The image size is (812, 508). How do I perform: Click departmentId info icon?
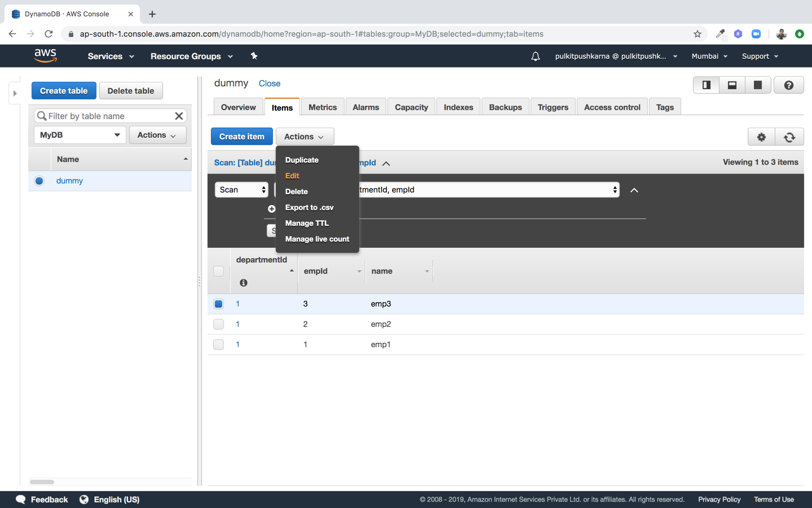click(x=243, y=283)
